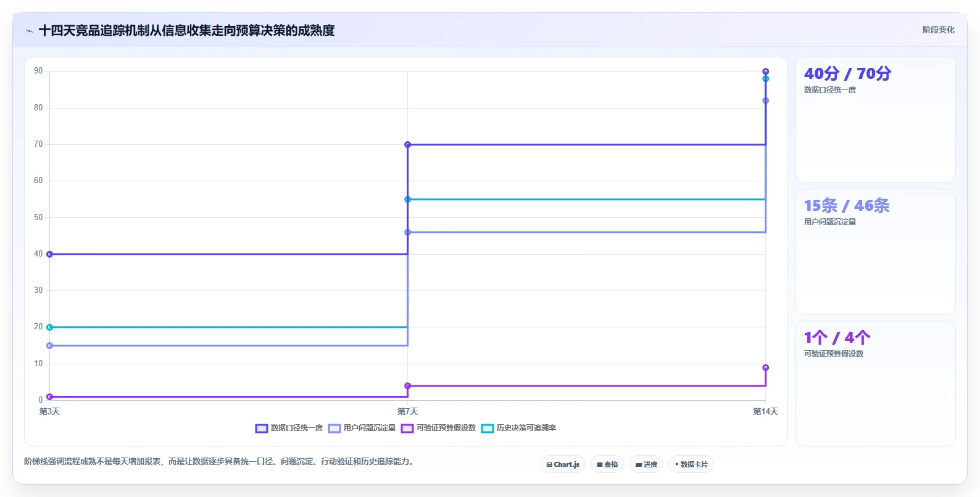Open the 1个 / 4个 KPI card
The width and height of the screenshot is (980, 497).
pos(875,384)
